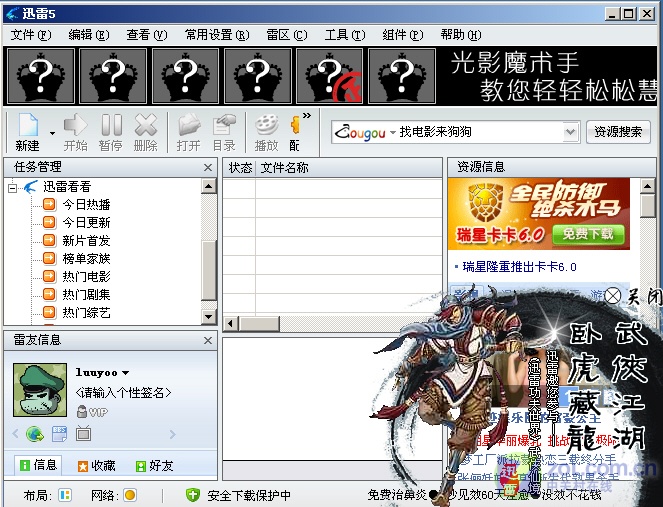The height and width of the screenshot is (507, 663).
Task: Select 今日更新 in the tree
Action: coord(86,222)
